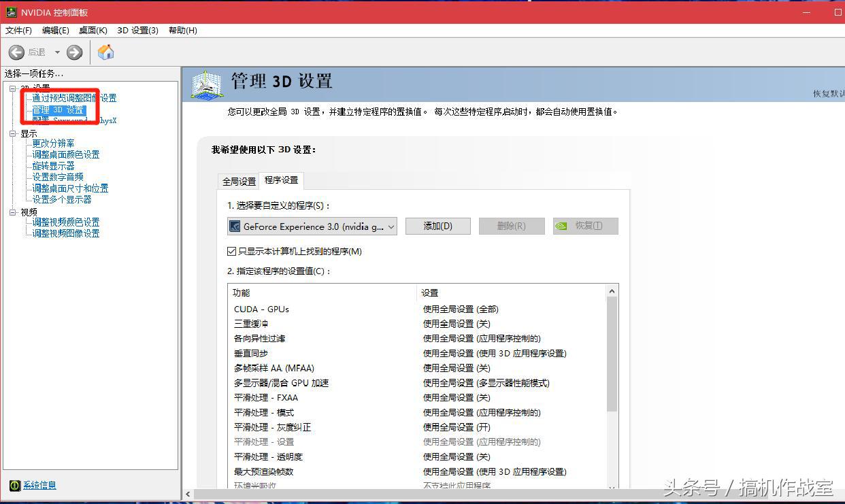Collapse the 3D 设置 tree branch
Viewport: 845px width, 504px height.
point(12,88)
